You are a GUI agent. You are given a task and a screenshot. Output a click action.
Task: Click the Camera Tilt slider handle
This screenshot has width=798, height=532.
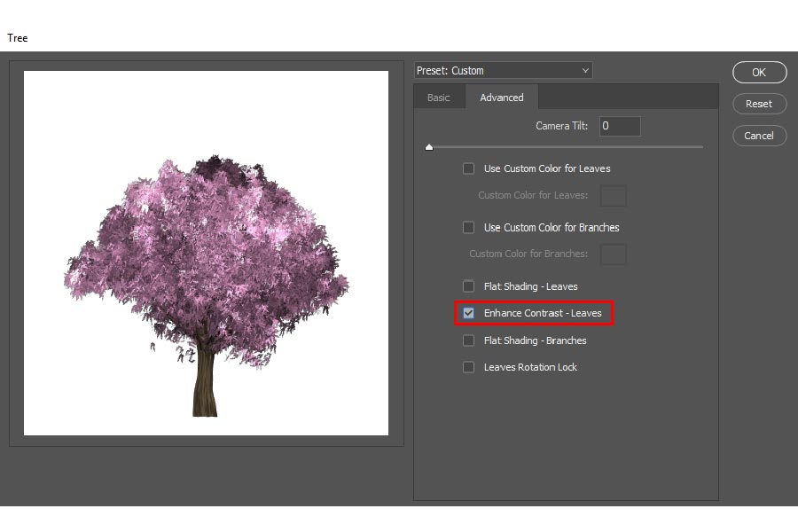click(x=429, y=147)
